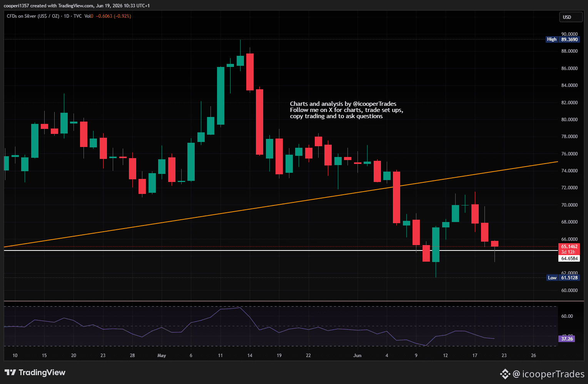588x384 pixels.
Task: Click the "4" date axis label
Action: point(387,356)
